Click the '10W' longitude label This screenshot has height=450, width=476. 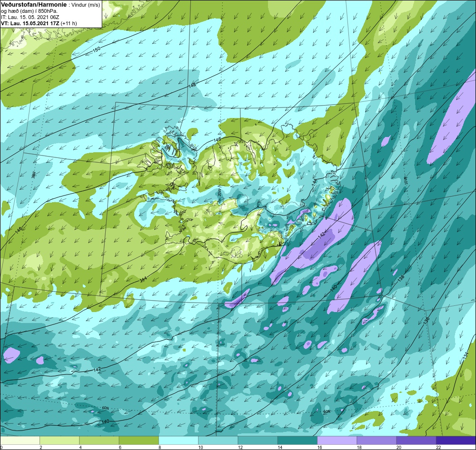(x=406, y=180)
